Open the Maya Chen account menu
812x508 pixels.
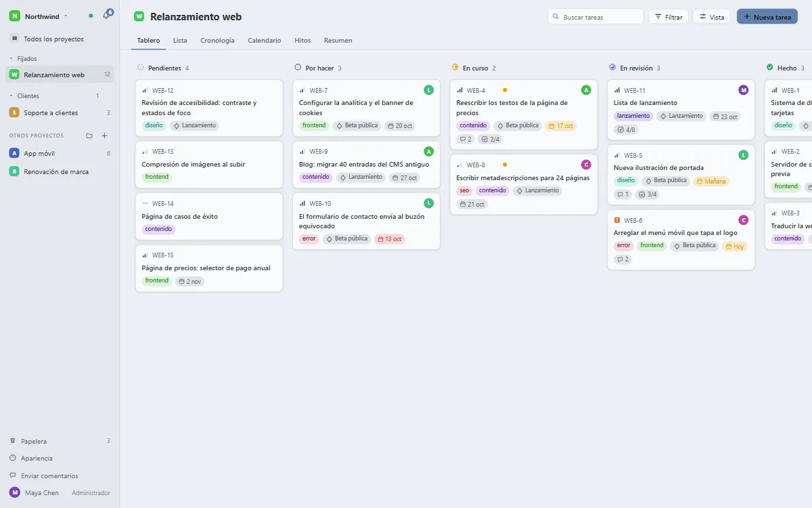tap(60, 492)
